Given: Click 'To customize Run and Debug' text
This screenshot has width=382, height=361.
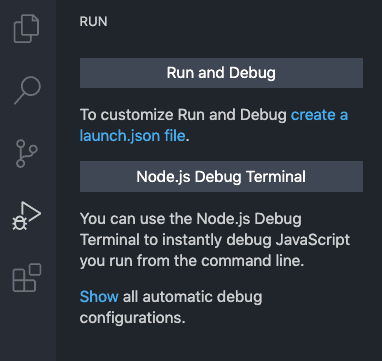Looking at the screenshot, I should click(183, 115).
